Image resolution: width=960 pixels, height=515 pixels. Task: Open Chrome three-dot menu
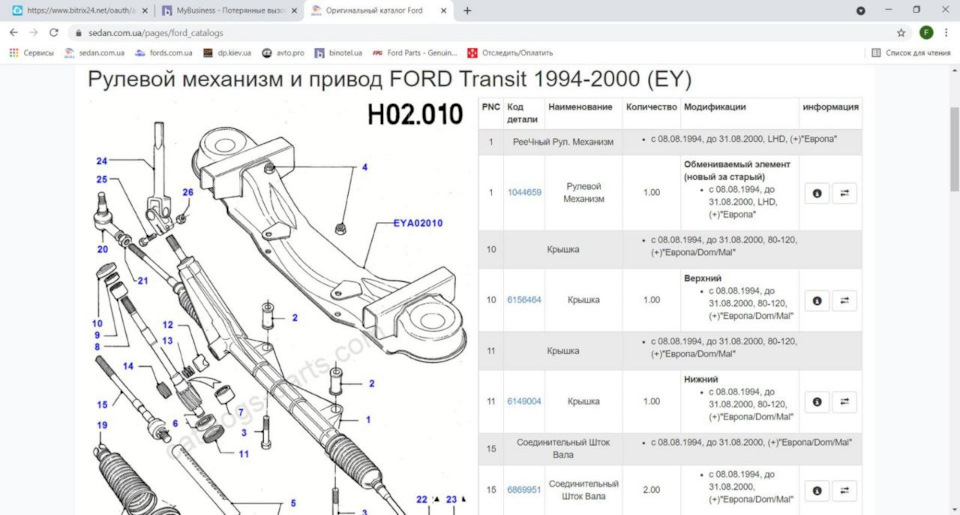click(x=946, y=32)
